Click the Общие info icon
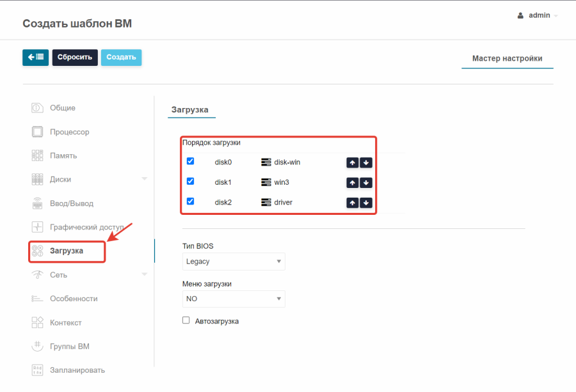This screenshot has width=576, height=392. pos(37,108)
